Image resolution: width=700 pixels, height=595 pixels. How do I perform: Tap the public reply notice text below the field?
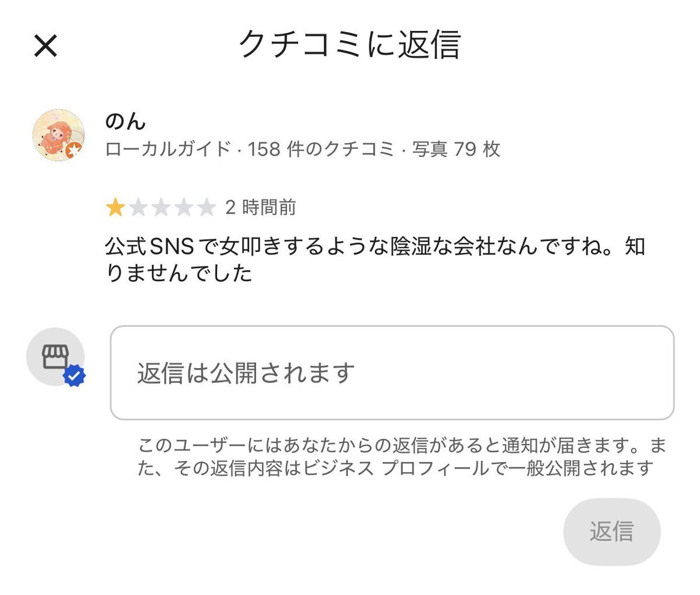click(401, 457)
